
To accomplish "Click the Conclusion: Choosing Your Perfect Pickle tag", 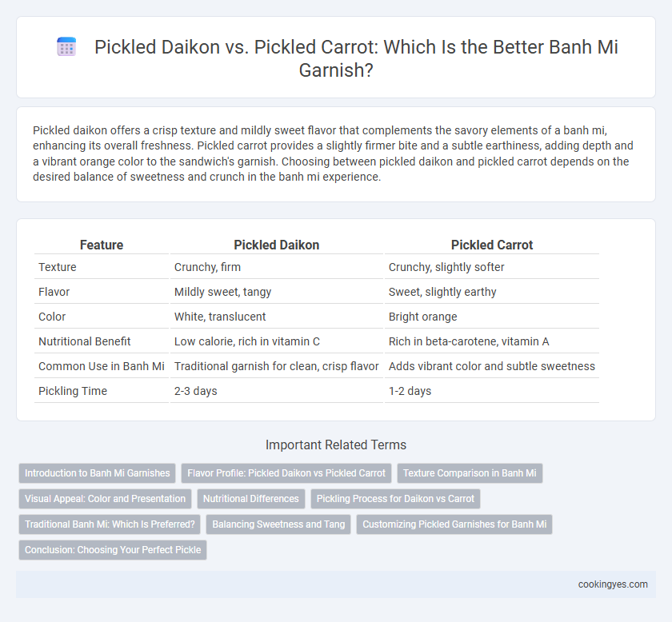I will (113, 550).
